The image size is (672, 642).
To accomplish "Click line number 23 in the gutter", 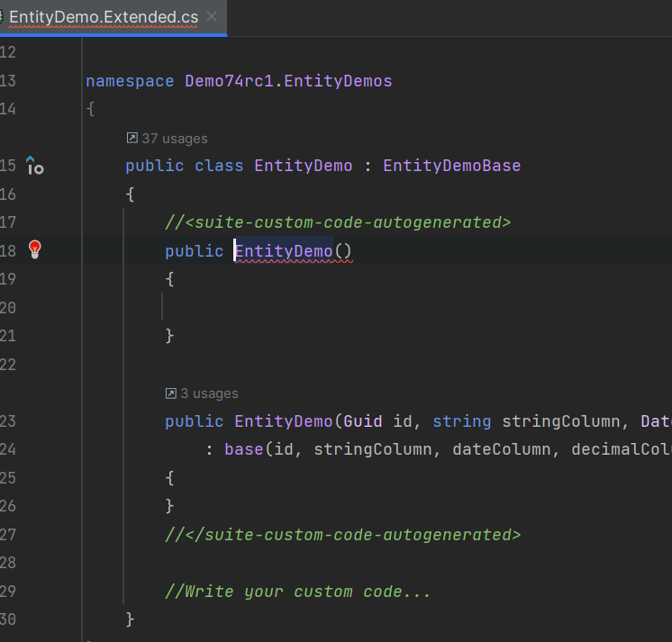I will pyautogui.click(x=9, y=421).
